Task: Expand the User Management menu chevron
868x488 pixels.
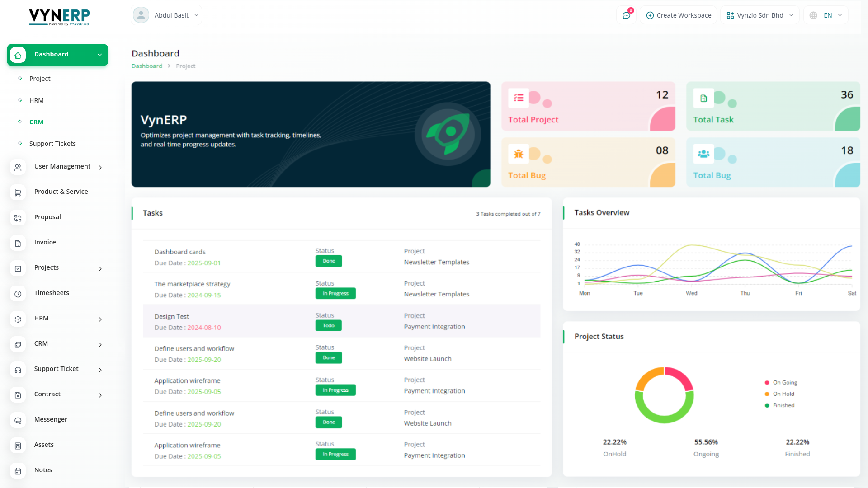Action: pos(100,167)
